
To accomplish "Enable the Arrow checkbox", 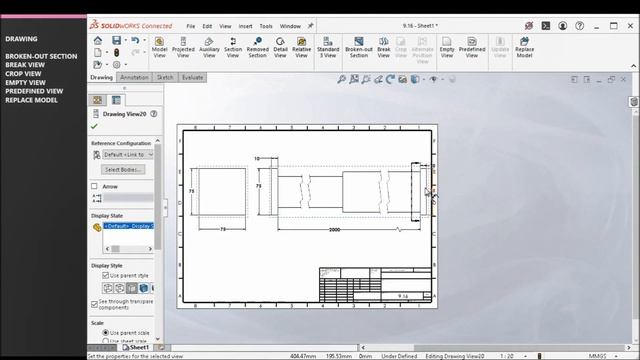I will pos(94,186).
